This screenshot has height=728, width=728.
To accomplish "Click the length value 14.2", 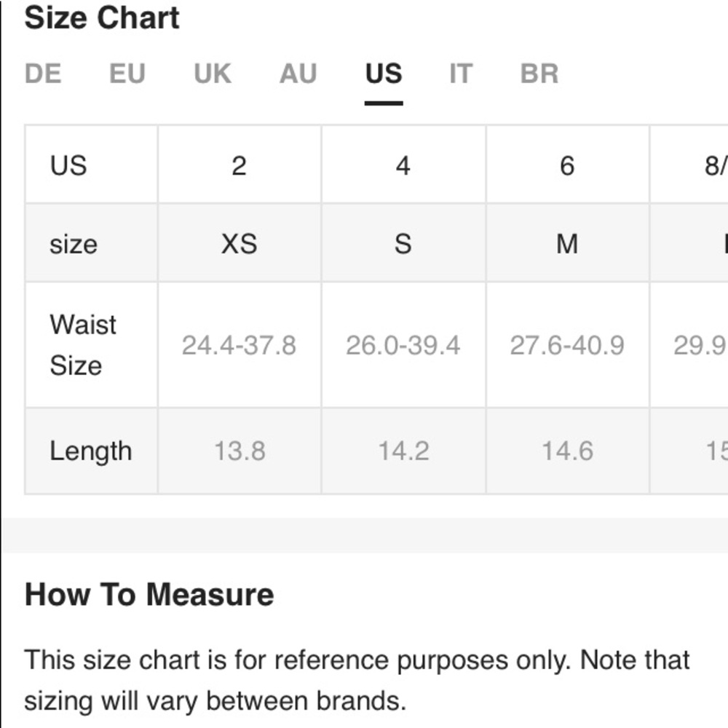I will 403,451.
